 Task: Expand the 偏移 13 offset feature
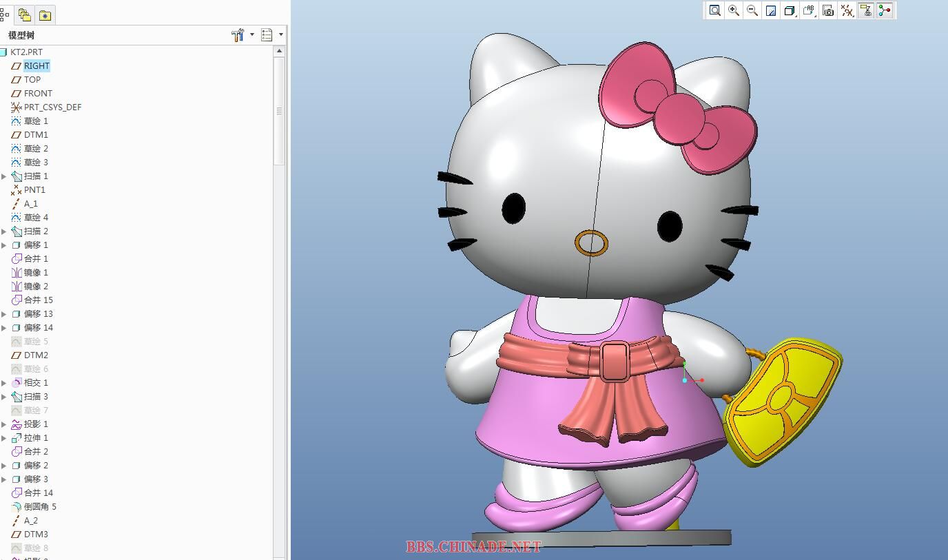coord(4,314)
